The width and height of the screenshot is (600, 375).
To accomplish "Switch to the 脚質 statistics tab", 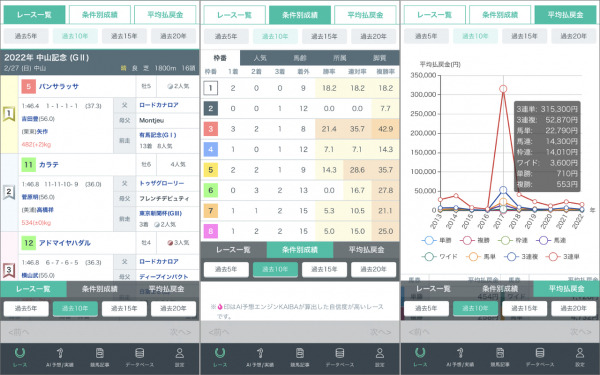I will click(380, 58).
